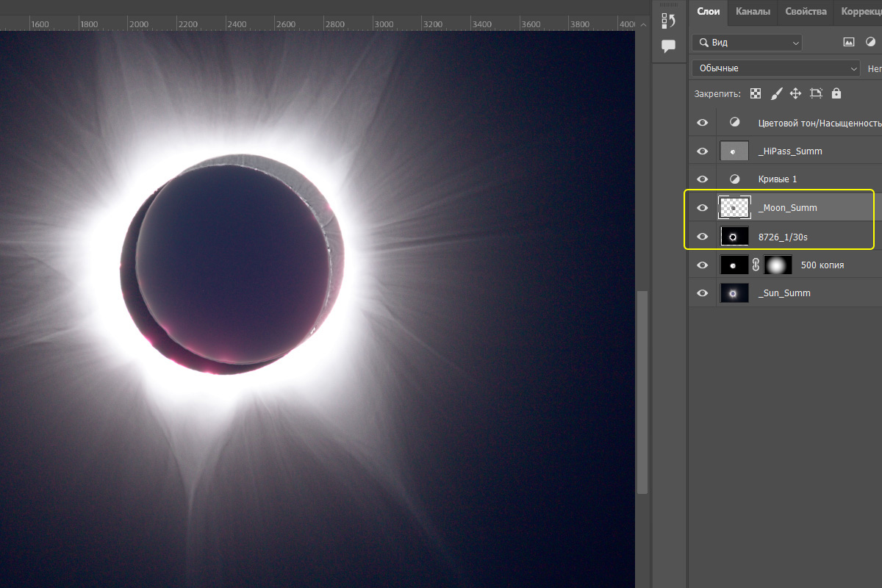Image resolution: width=882 pixels, height=588 pixels.
Task: Filter layers by pixel layer icon
Action: point(849,43)
